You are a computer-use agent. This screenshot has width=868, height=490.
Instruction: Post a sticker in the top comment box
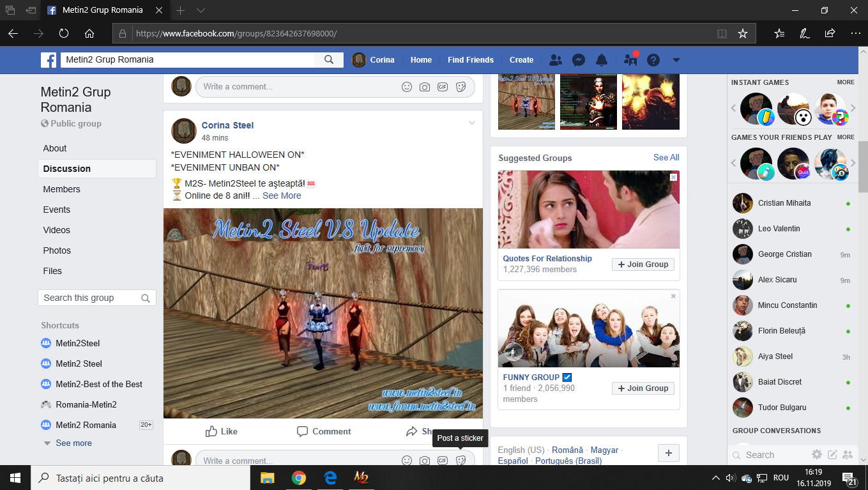click(x=461, y=87)
